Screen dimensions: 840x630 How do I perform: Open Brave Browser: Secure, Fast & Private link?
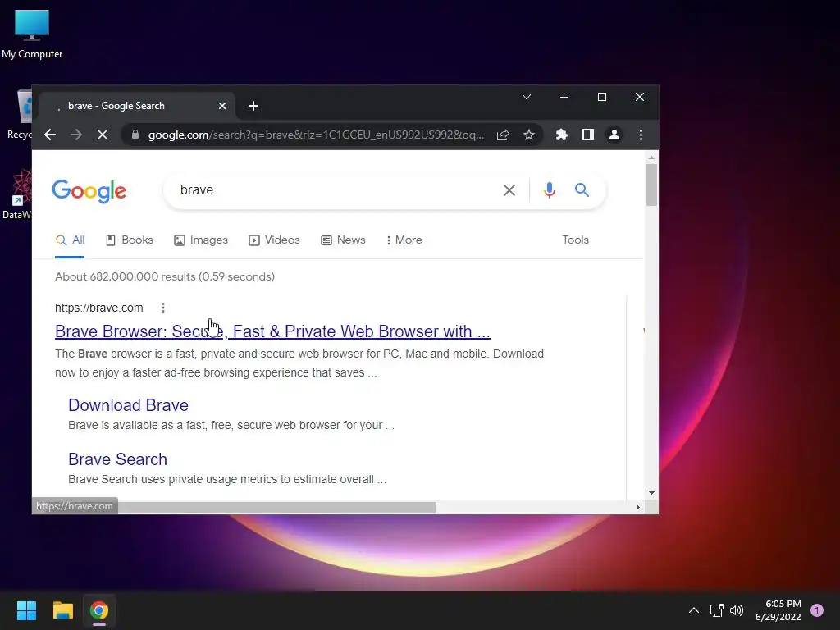(x=272, y=331)
